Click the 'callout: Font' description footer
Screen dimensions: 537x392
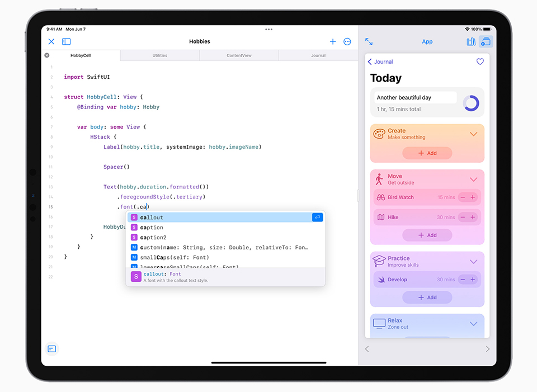[x=225, y=277]
